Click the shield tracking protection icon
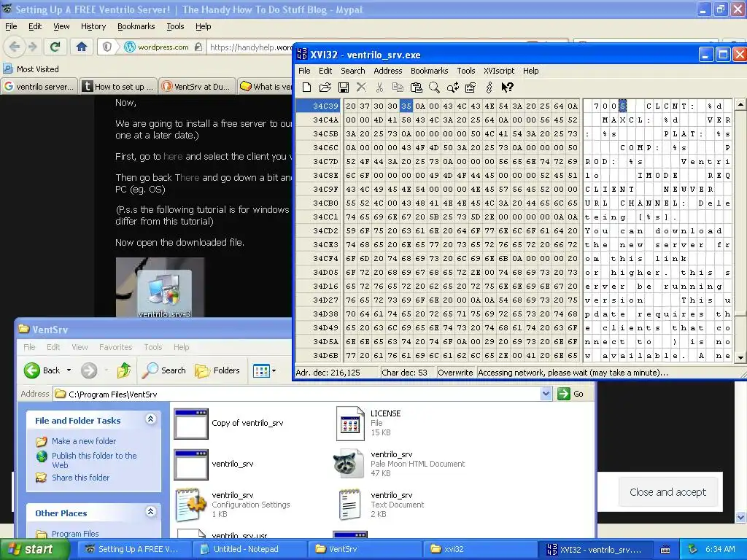This screenshot has width=747, height=560. coord(107,47)
